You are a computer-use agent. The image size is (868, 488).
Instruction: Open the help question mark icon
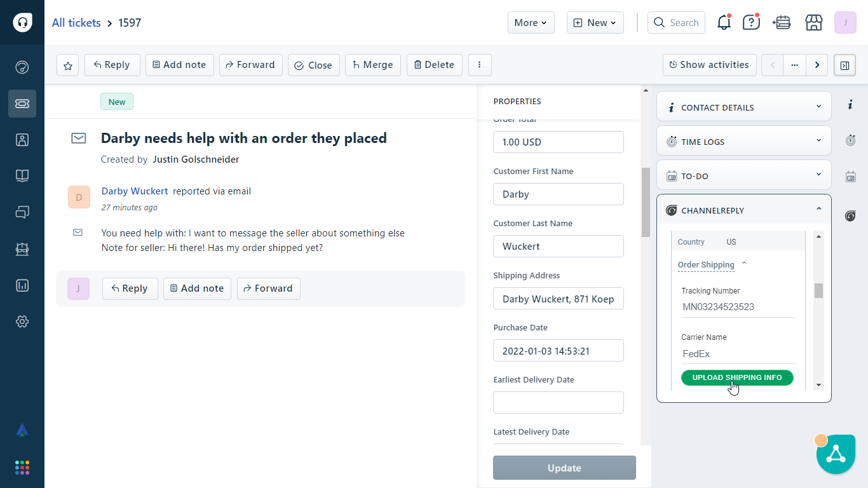click(x=751, y=22)
